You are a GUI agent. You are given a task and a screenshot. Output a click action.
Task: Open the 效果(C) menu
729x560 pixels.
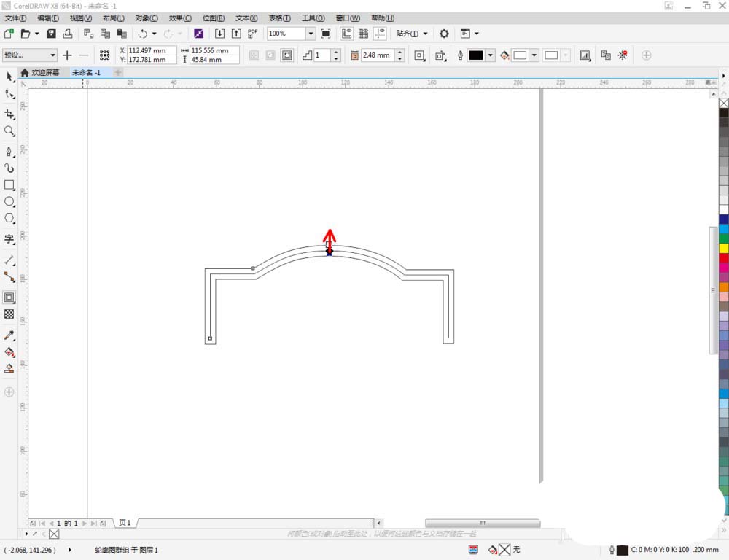(x=180, y=18)
